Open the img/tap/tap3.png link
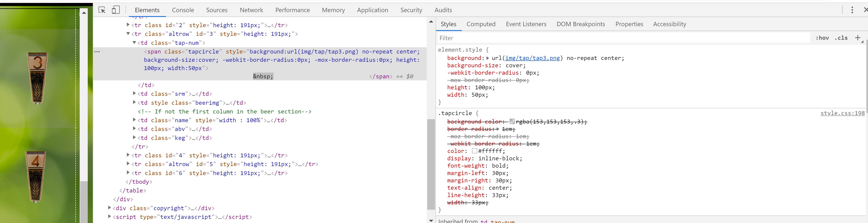This screenshot has height=223, width=868. point(532,58)
